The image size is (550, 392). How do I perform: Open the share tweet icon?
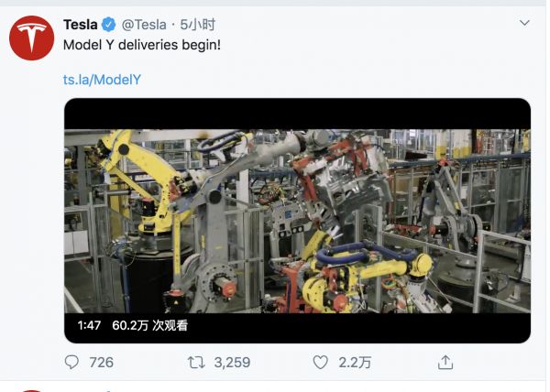click(445, 363)
